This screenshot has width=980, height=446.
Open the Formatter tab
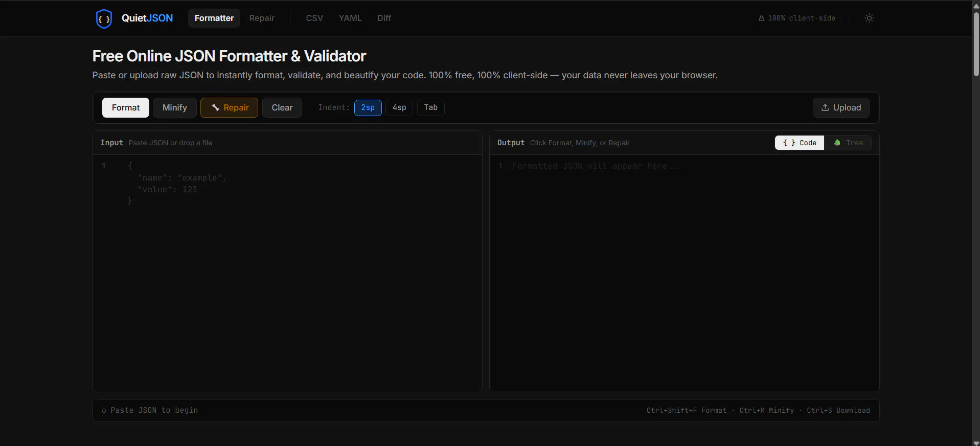[214, 18]
